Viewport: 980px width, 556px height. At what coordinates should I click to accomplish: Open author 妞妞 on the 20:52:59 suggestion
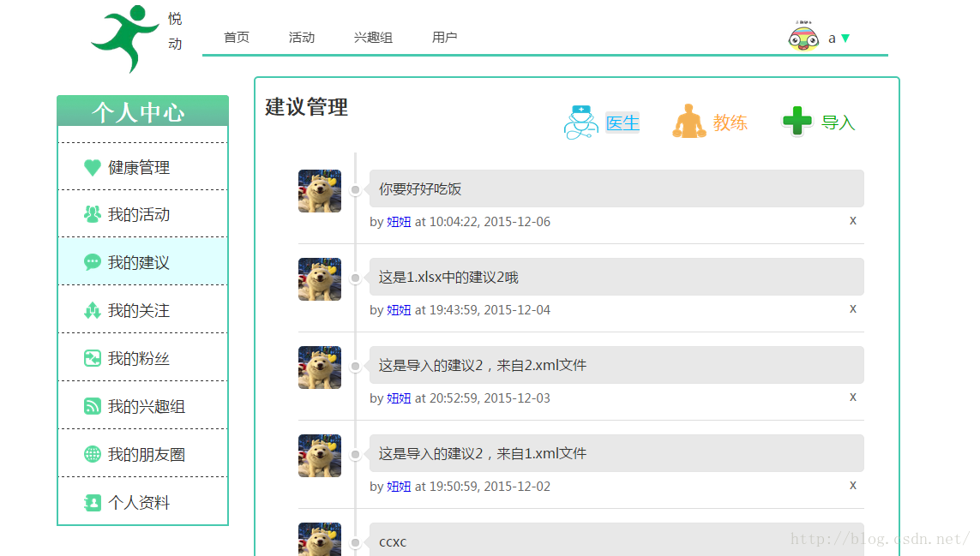click(399, 398)
